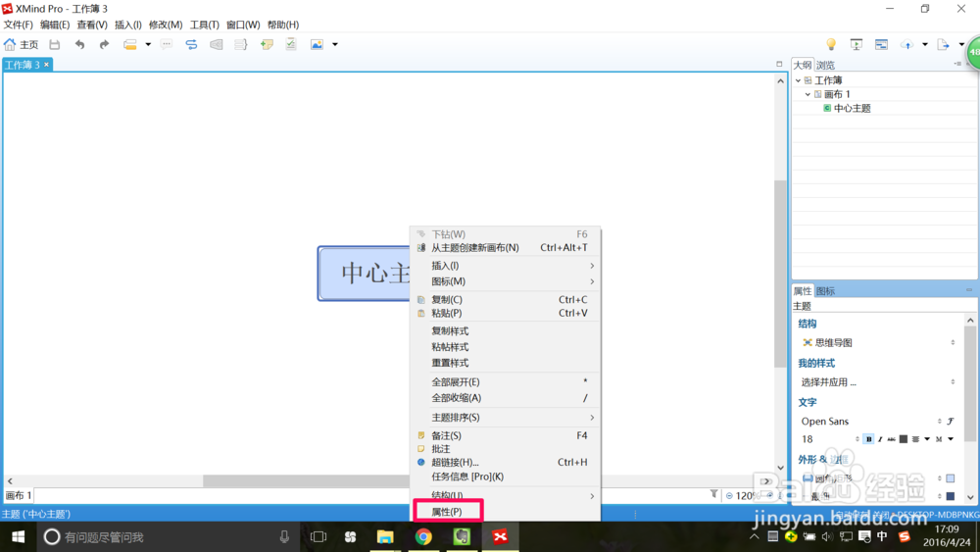
Task: Click the export document icon
Action: pyautogui.click(x=943, y=44)
